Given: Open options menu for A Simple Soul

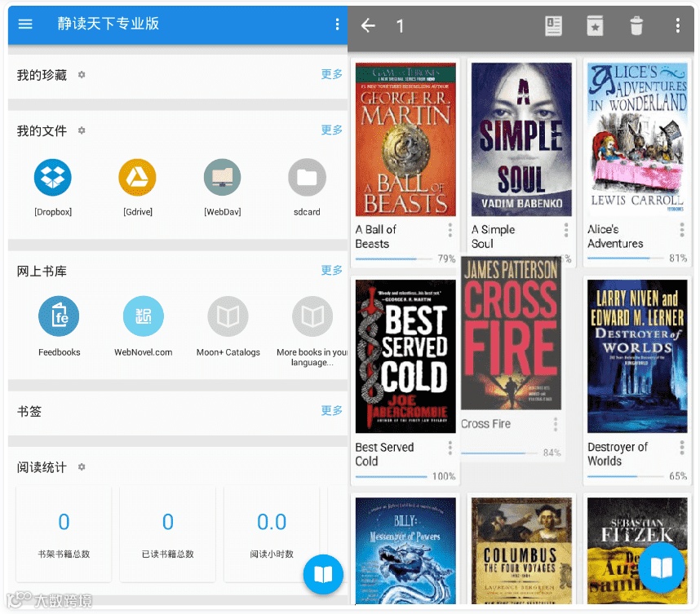Looking at the screenshot, I should [566, 230].
